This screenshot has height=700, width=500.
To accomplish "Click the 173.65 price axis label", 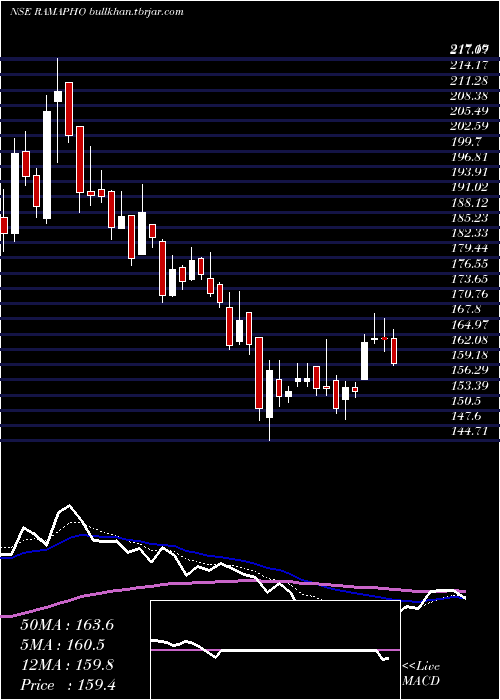I will click(x=470, y=279).
